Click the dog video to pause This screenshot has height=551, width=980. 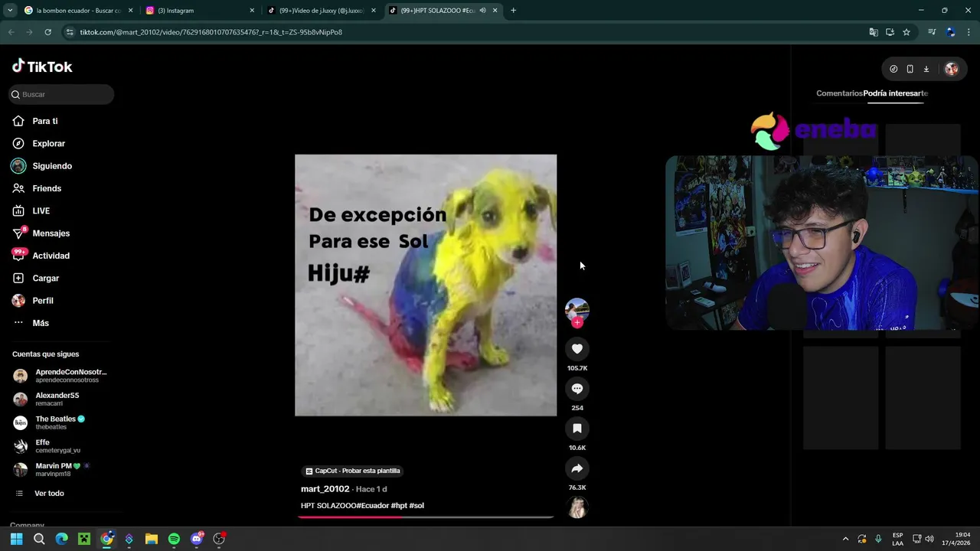click(426, 285)
